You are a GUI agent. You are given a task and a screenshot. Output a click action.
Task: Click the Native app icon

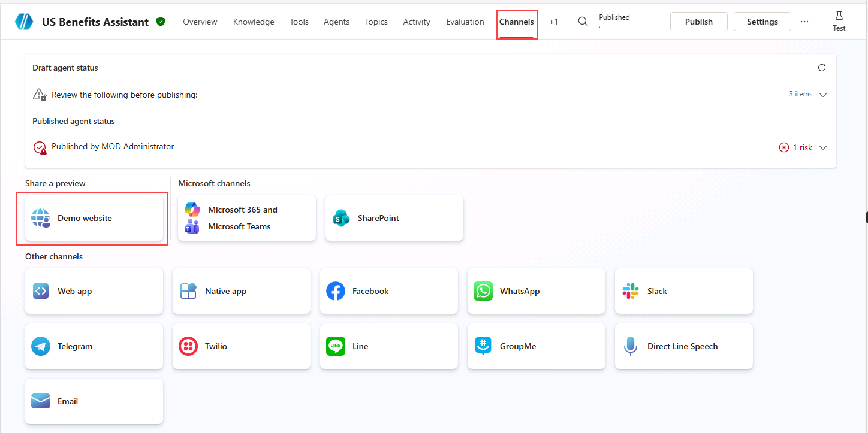pos(188,291)
